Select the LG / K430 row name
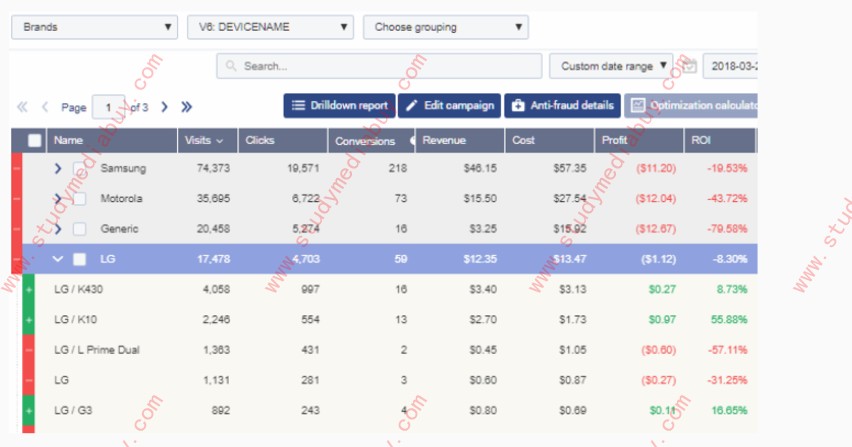The width and height of the screenshot is (852, 447). [x=78, y=289]
